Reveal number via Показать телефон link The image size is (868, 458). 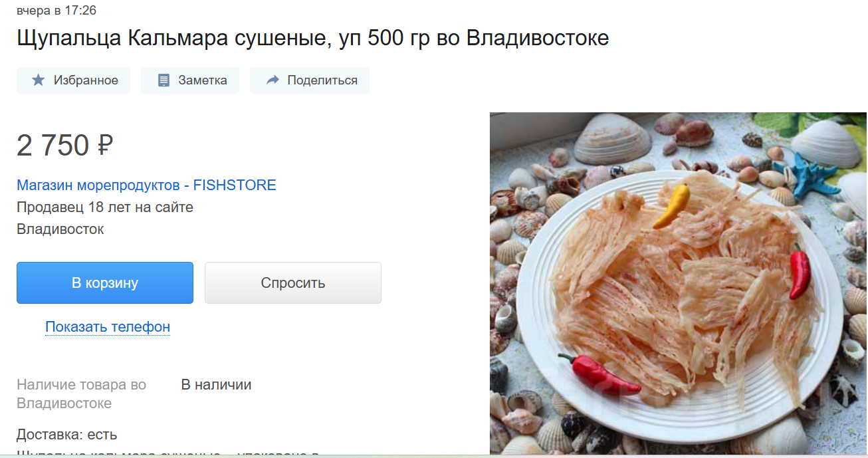pos(108,327)
